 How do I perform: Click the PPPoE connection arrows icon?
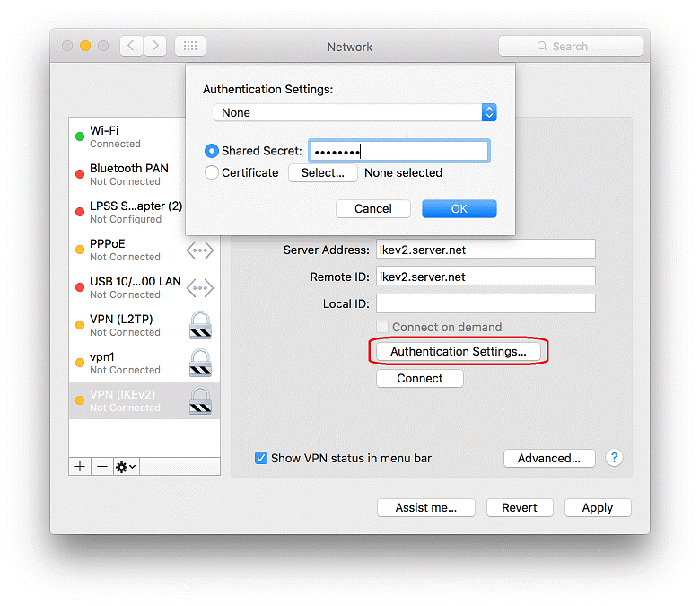pyautogui.click(x=200, y=250)
